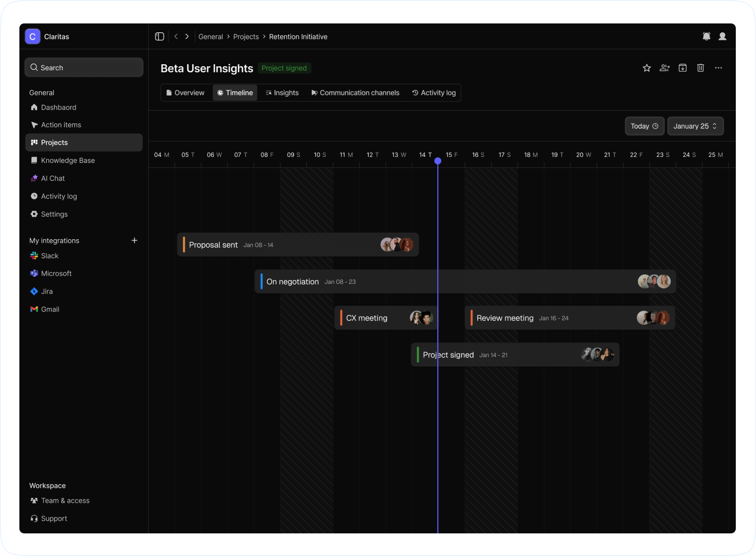Click the Jan 08 - 23 date label

tap(340, 282)
